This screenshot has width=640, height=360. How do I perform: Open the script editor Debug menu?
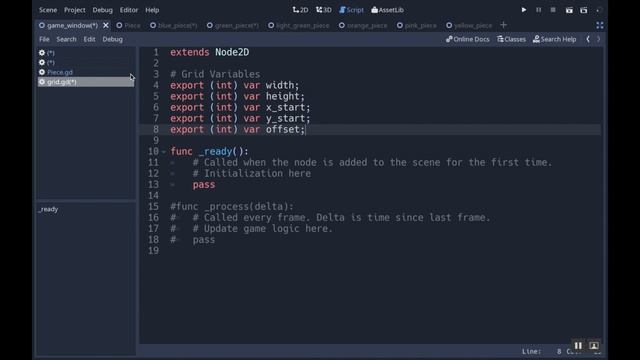tap(113, 39)
